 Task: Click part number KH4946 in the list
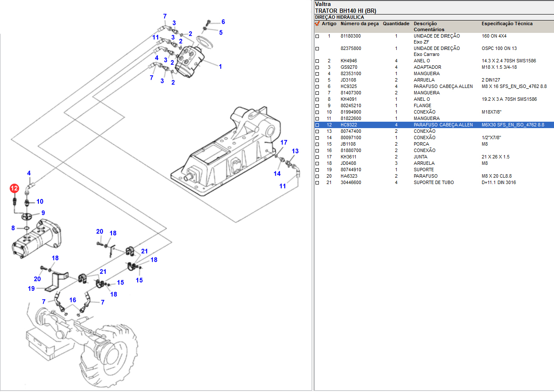(x=348, y=61)
